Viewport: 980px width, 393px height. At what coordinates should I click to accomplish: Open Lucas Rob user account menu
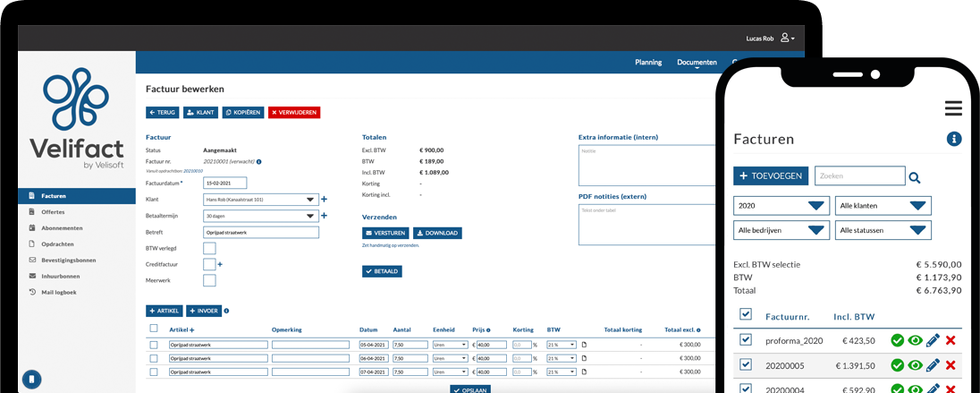[771, 38]
